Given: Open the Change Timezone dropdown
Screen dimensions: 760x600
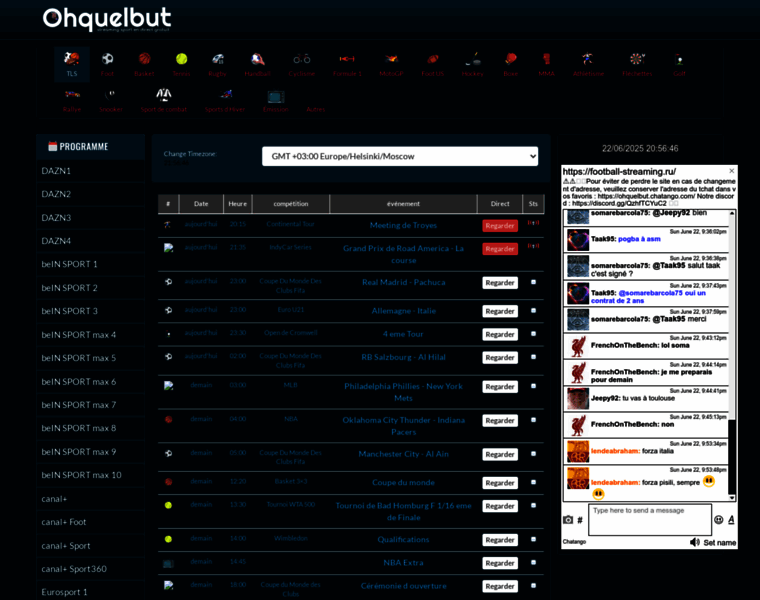Looking at the screenshot, I should [x=400, y=156].
